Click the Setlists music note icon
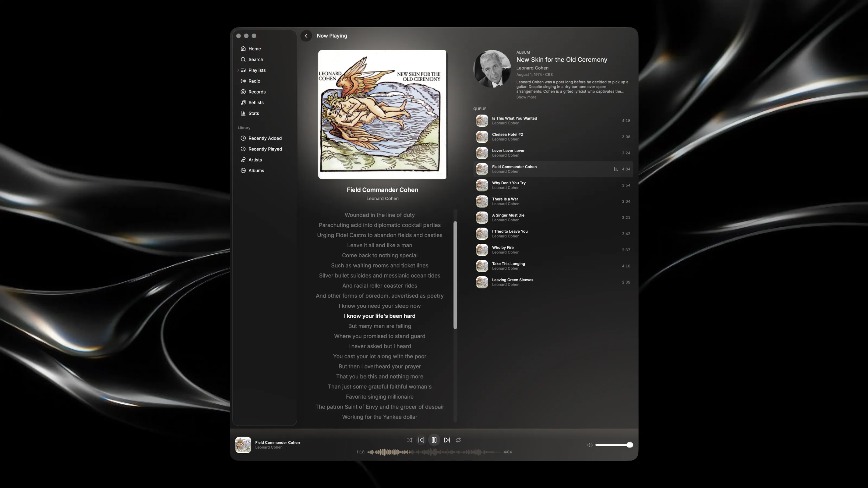This screenshot has width=868, height=488. click(243, 102)
